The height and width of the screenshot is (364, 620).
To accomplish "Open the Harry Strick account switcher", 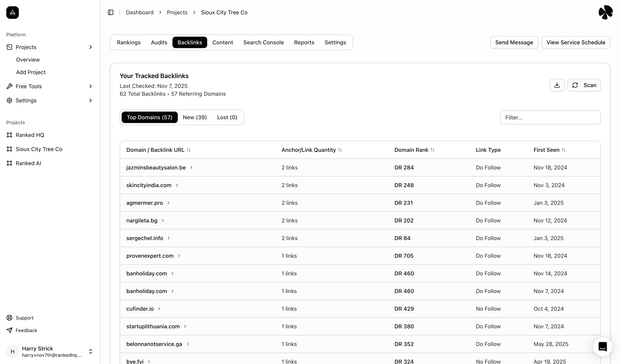I will pyautogui.click(x=90, y=351).
